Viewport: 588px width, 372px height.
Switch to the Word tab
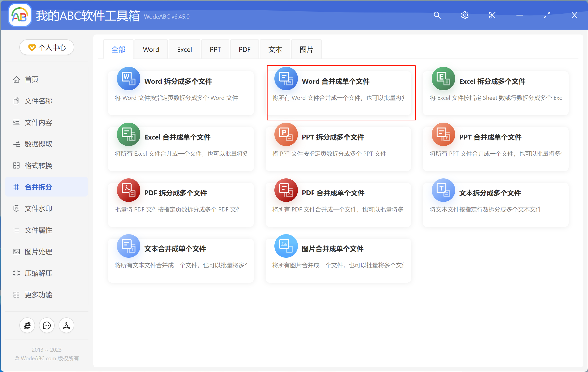[151, 49]
